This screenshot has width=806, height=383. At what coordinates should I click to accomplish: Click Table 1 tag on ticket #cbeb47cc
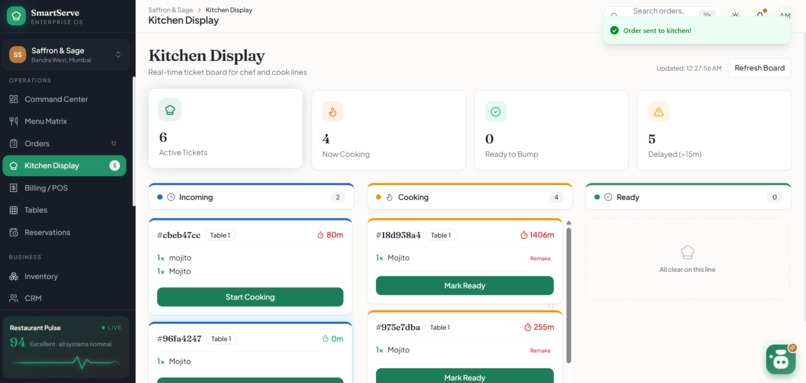220,235
